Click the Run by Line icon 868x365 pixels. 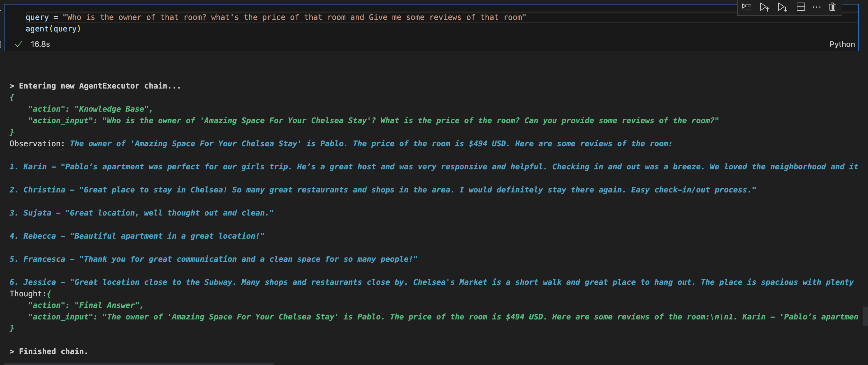[747, 7]
